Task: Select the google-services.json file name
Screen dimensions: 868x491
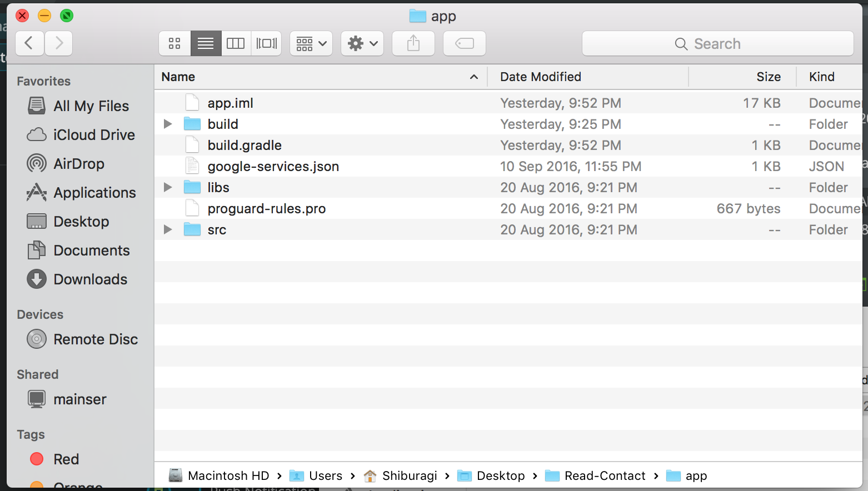Action: click(273, 167)
